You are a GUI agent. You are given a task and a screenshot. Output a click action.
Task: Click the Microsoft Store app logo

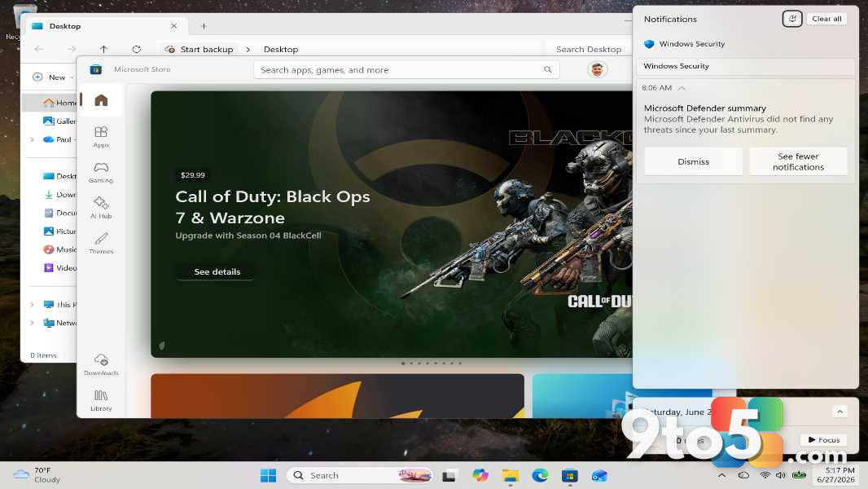[96, 69]
